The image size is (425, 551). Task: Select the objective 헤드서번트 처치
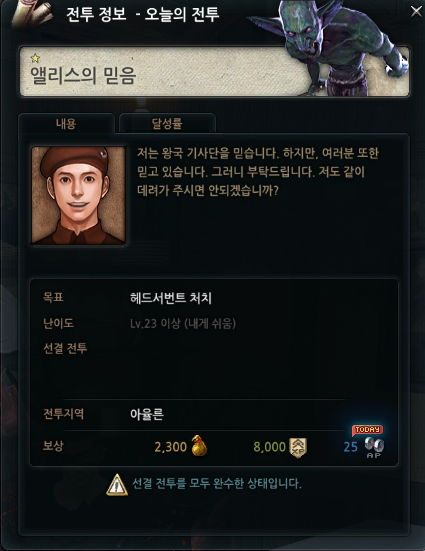pos(171,298)
